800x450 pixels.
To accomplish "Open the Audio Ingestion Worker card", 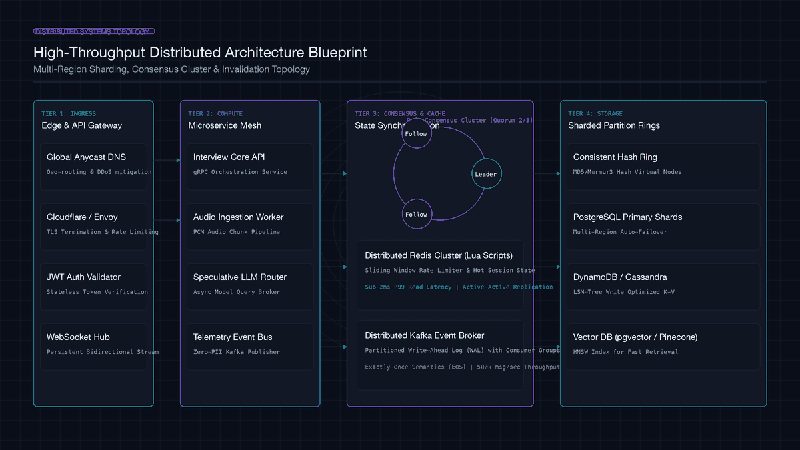I will tap(250, 227).
